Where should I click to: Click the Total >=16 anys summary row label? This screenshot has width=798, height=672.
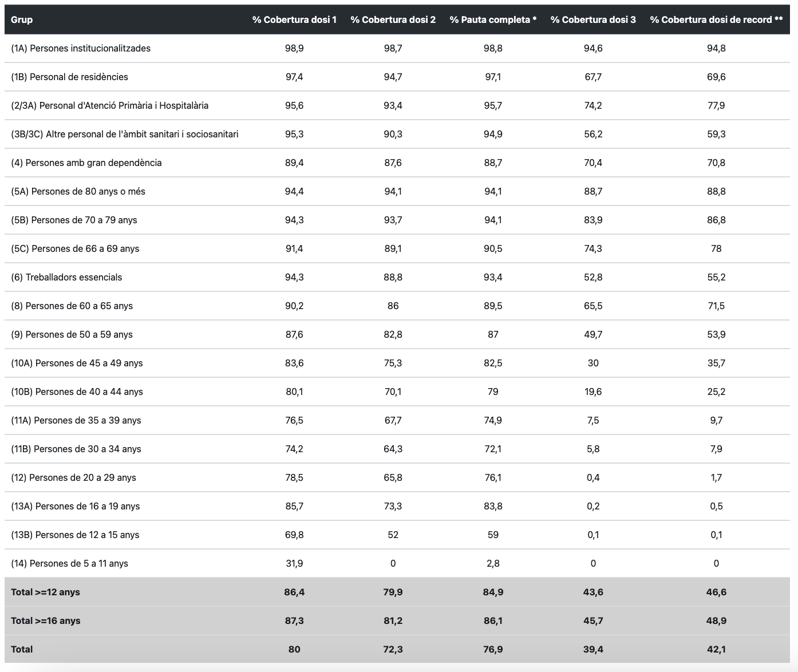coord(45,620)
